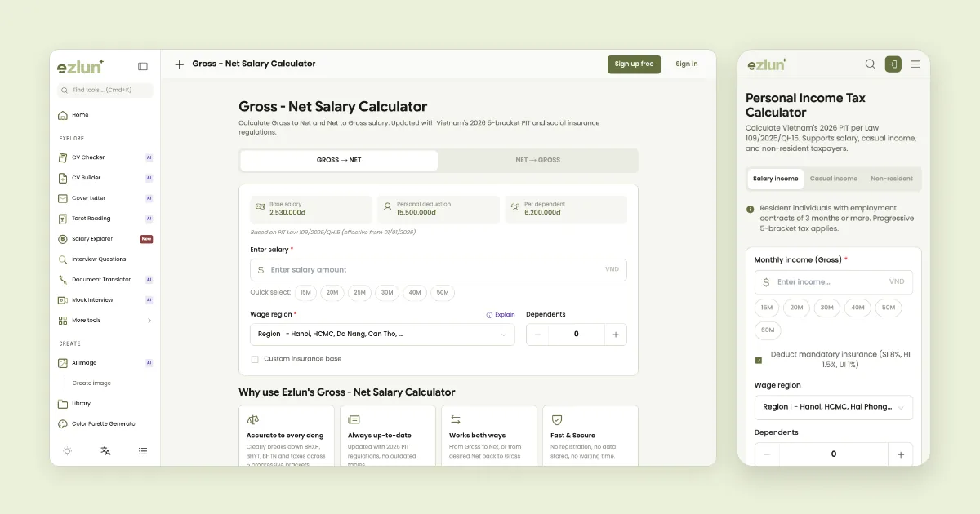
Task: Click the sign-in icon in mobile header
Action: 893,64
